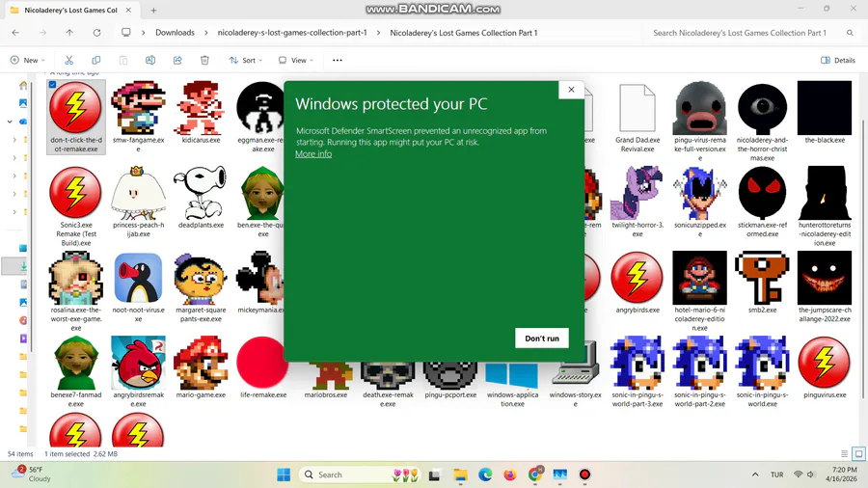This screenshot has width=868, height=488.
Task: Select sonic-in-pingu-s-world-part-3.exe icon
Action: coord(637,363)
